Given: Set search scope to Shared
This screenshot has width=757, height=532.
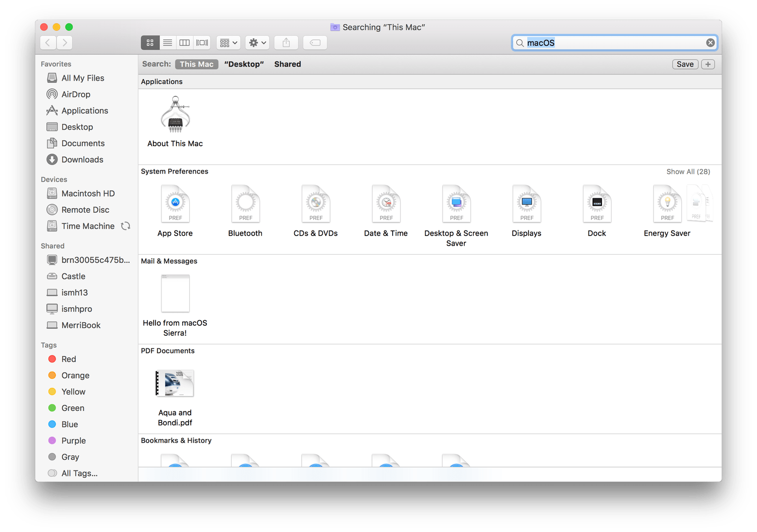Looking at the screenshot, I should tap(287, 64).
